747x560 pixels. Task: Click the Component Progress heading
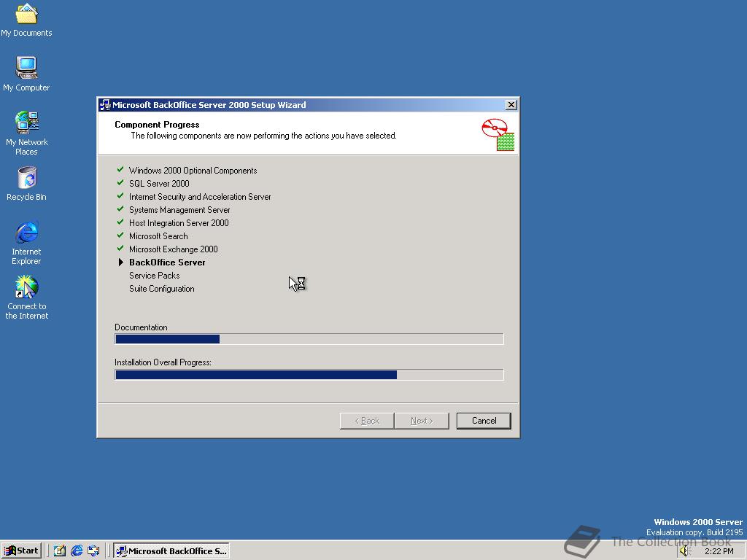click(157, 124)
